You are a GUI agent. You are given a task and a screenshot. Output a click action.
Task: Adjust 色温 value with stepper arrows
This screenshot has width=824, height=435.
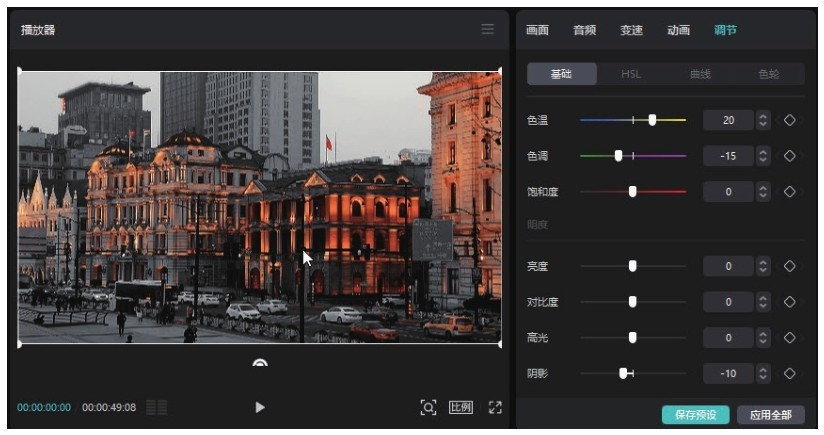[763, 120]
